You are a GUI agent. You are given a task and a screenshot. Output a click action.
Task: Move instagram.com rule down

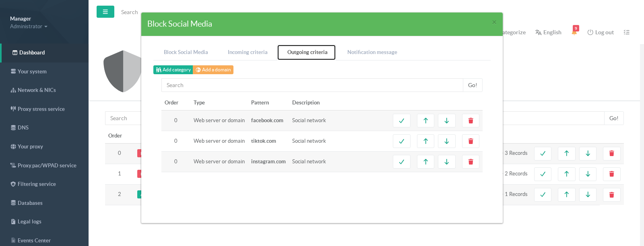click(x=447, y=162)
